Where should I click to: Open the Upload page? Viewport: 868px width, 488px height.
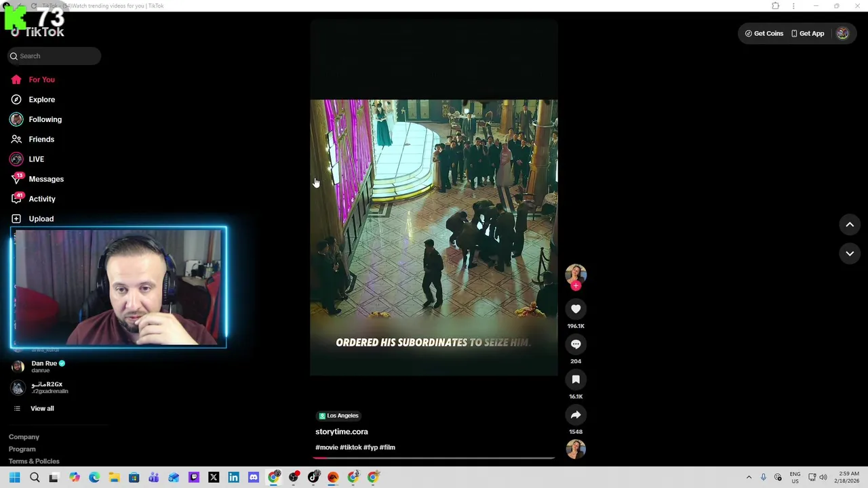[x=32, y=219]
